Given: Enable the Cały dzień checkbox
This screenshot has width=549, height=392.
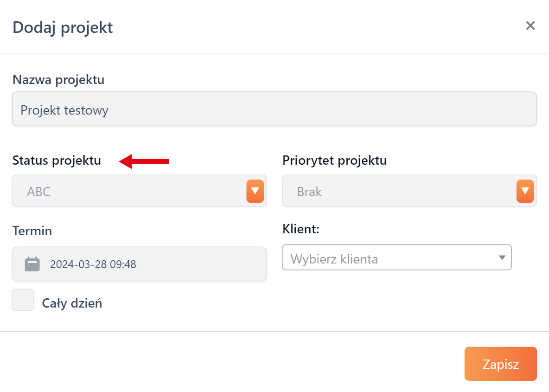Looking at the screenshot, I should (23, 300).
